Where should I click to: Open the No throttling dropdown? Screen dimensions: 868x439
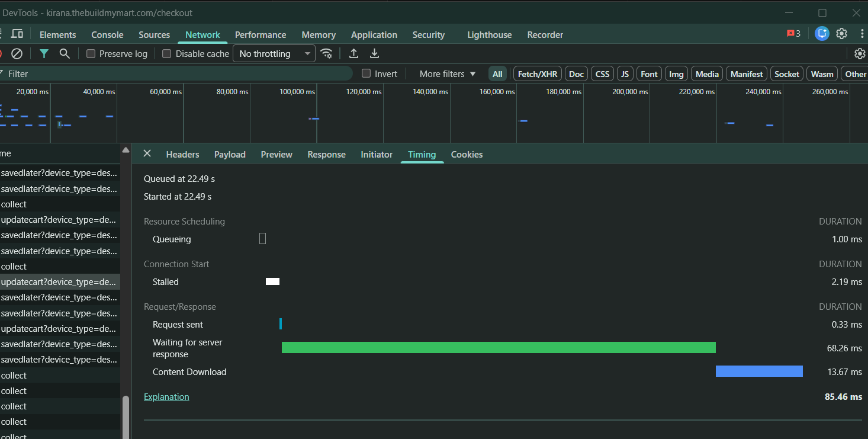pyautogui.click(x=274, y=53)
